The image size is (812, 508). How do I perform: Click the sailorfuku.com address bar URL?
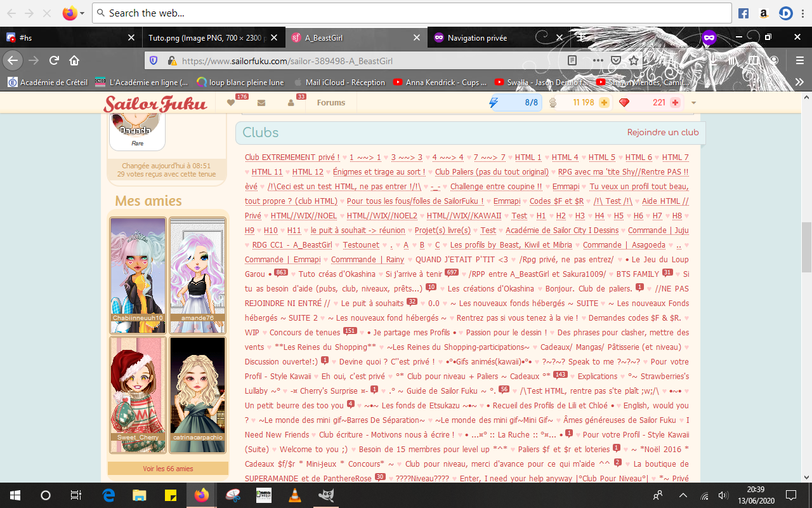287,61
